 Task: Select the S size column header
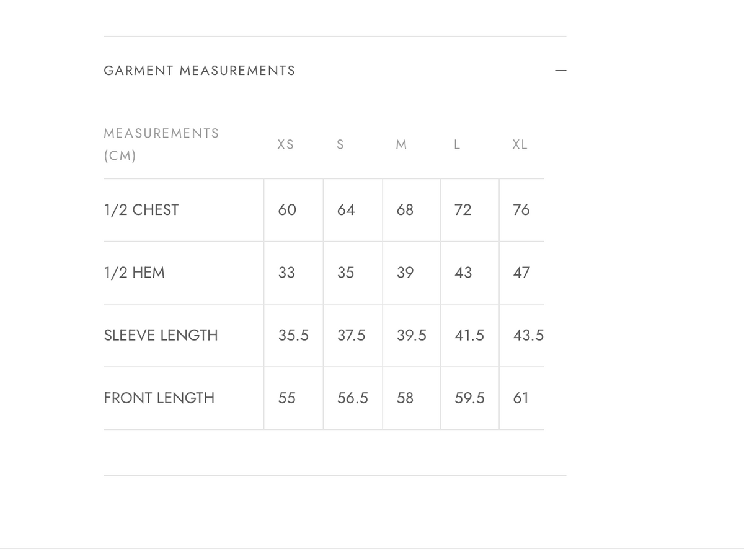340,145
